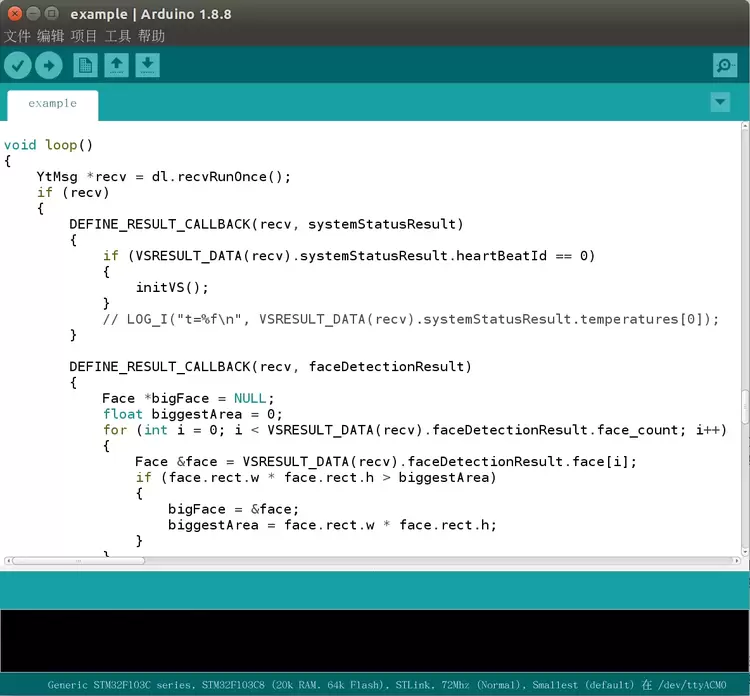Click the 'void loop()' line in the editor
Screen dimensions: 750x696
[x=48, y=144]
